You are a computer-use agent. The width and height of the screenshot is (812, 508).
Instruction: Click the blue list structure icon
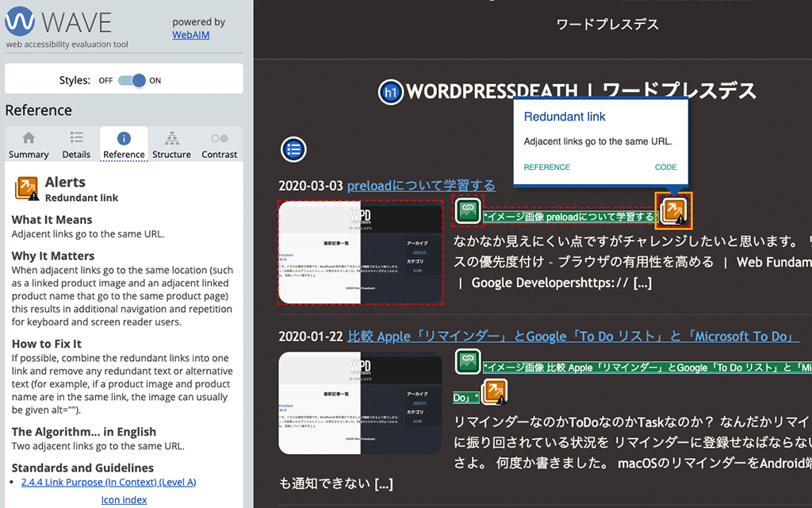pos(293,150)
